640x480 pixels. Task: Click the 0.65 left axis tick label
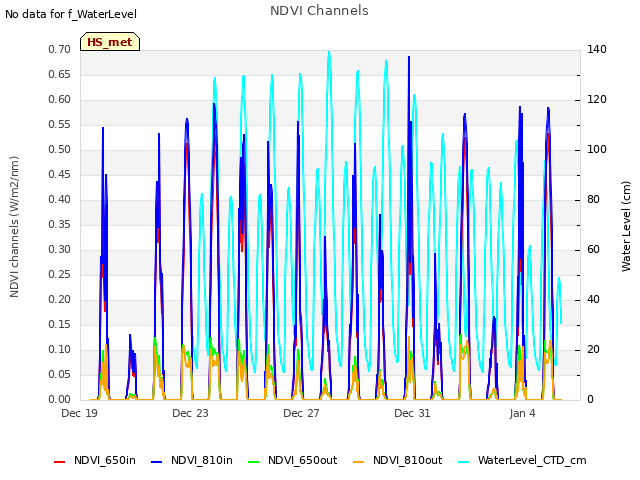click(59, 75)
